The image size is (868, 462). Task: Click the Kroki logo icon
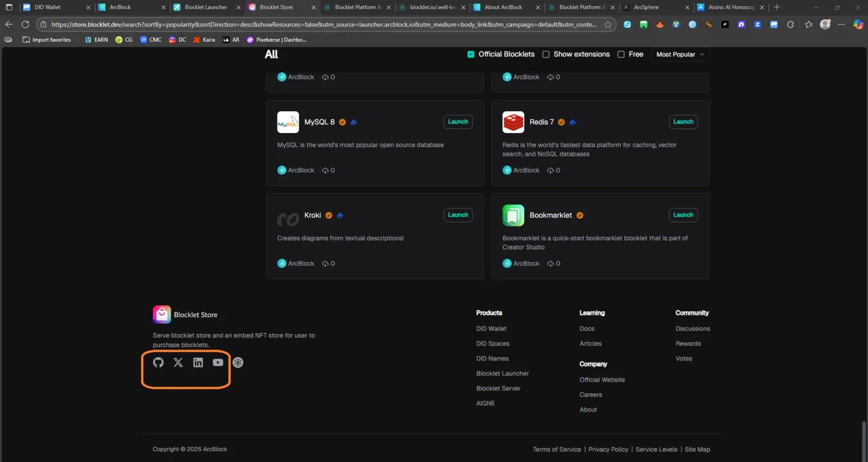288,219
